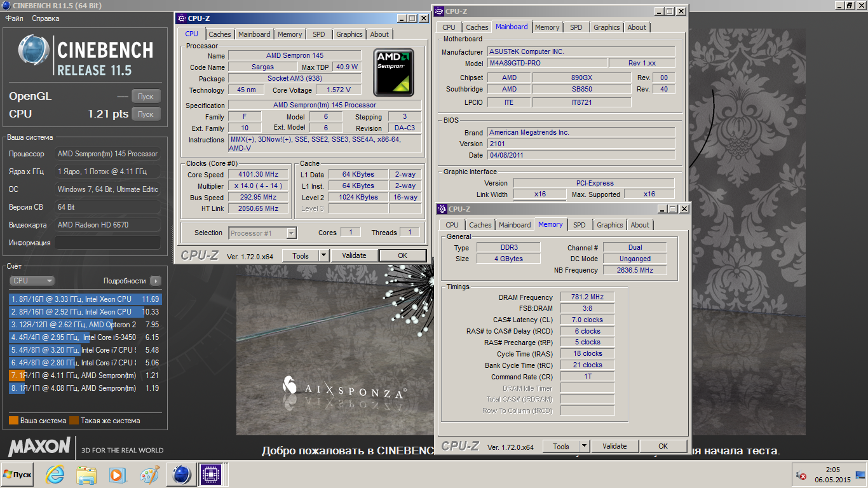Viewport: 868px width, 488px height.
Task: Click the multiplier value x 14.0
Action: 259,186
